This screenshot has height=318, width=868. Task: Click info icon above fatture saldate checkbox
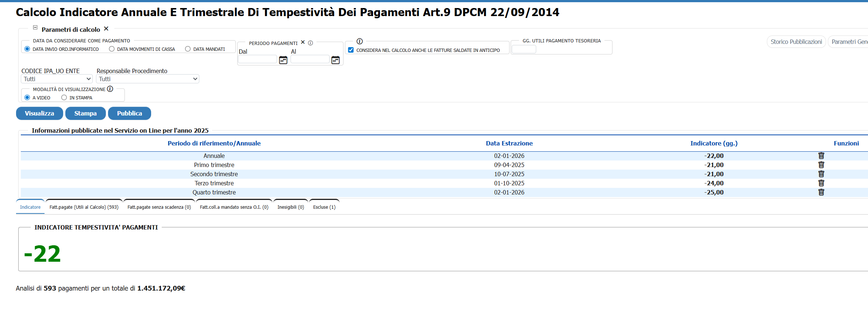(360, 41)
